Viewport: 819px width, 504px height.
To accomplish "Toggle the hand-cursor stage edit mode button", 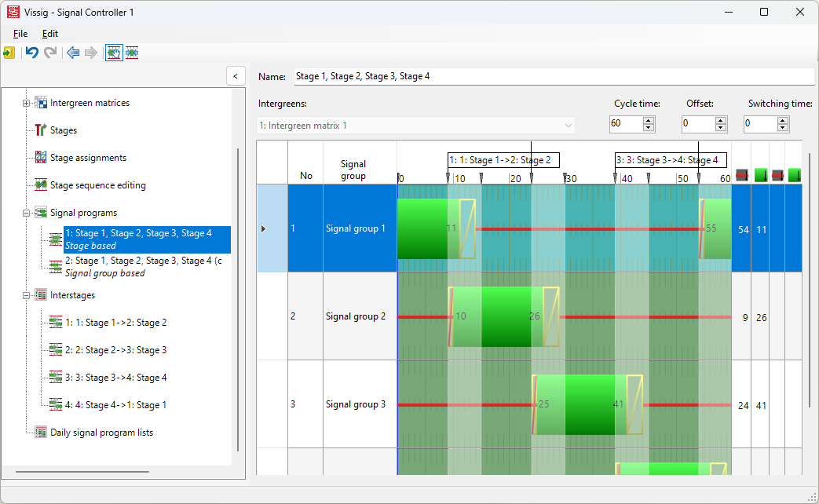I will point(114,53).
